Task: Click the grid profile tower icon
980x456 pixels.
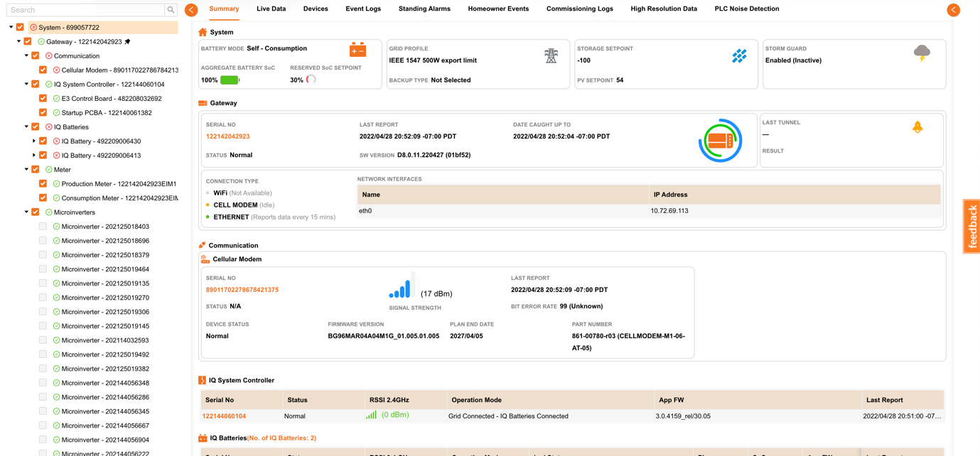Action: coord(551,55)
